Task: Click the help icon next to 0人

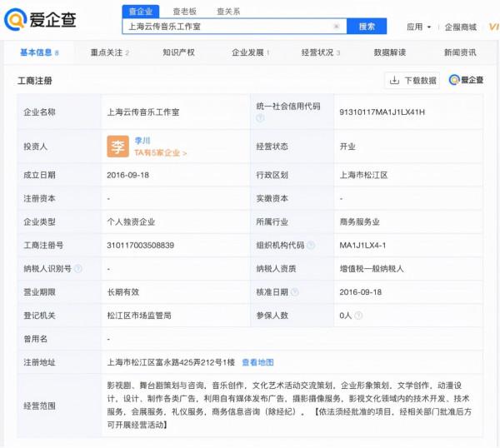Action: coord(358,316)
